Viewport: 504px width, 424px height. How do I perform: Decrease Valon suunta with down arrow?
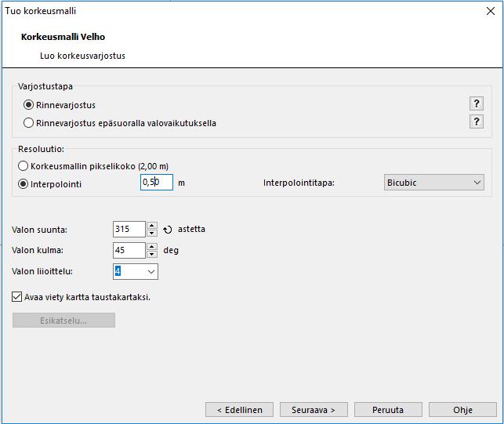tap(152, 233)
